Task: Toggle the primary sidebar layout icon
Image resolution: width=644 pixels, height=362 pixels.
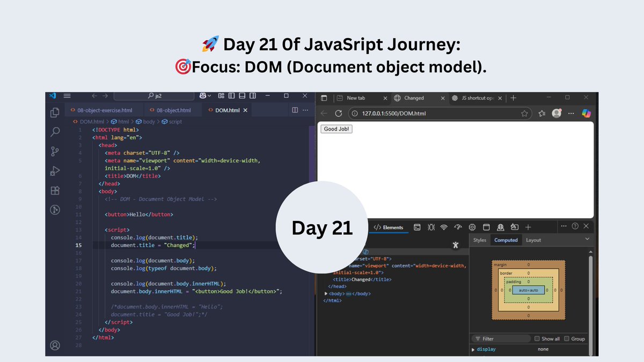Action: pos(232,96)
